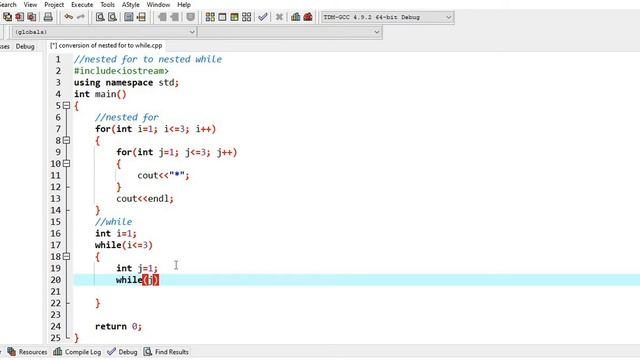Viewport: 640px width, 360px height.
Task: Click the Print toolbar icon
Action: pyautogui.click(x=48, y=17)
